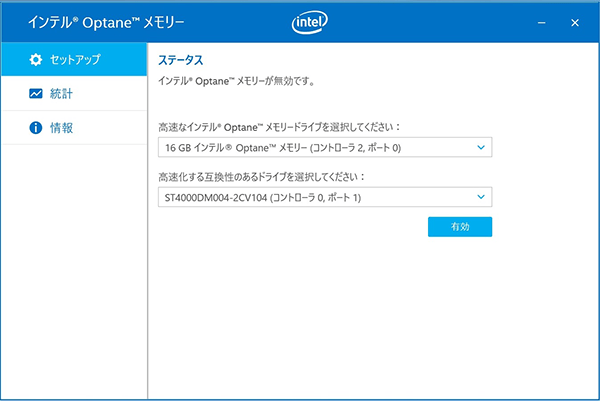Switch to the 統計 tab
Image resolution: width=600 pixels, height=401 pixels.
(74, 93)
